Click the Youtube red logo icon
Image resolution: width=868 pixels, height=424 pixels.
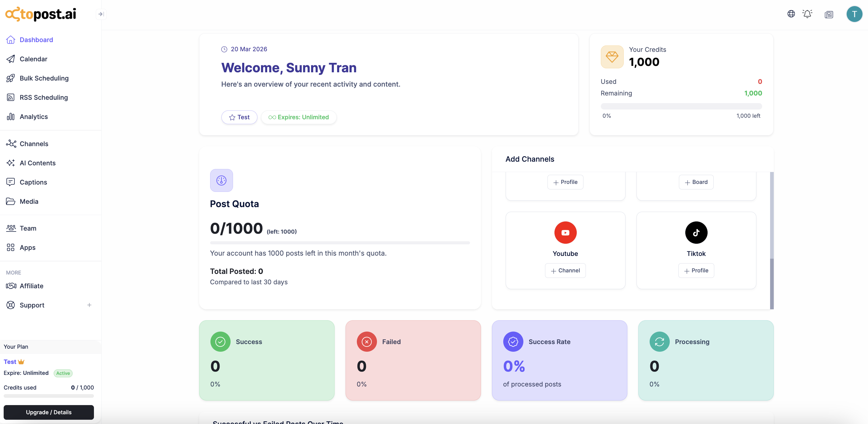coord(565,232)
